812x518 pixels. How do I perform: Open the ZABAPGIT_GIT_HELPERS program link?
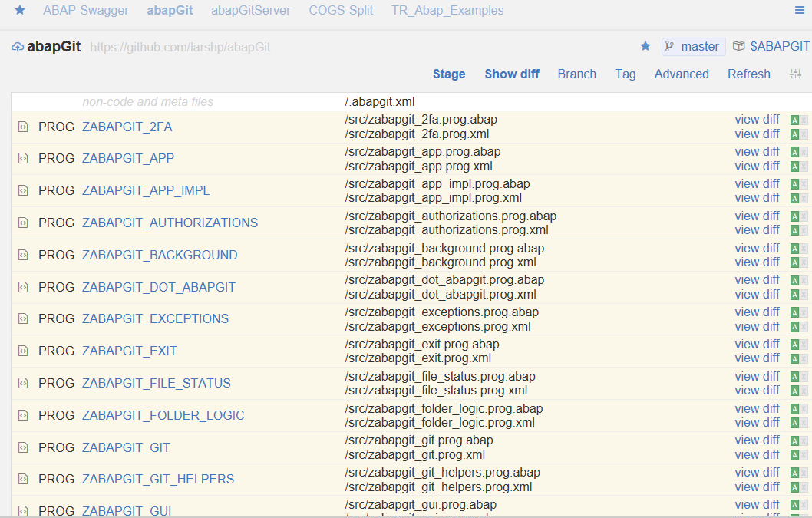pyautogui.click(x=158, y=479)
